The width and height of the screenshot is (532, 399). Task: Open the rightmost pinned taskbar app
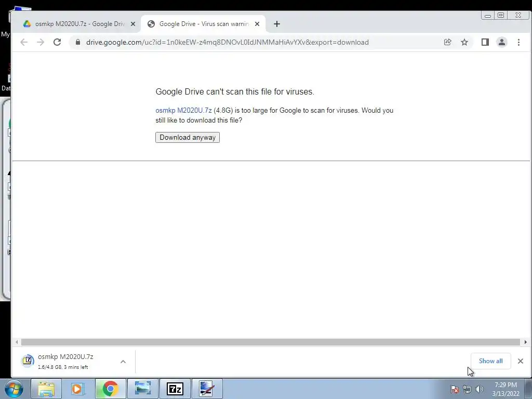click(x=207, y=389)
